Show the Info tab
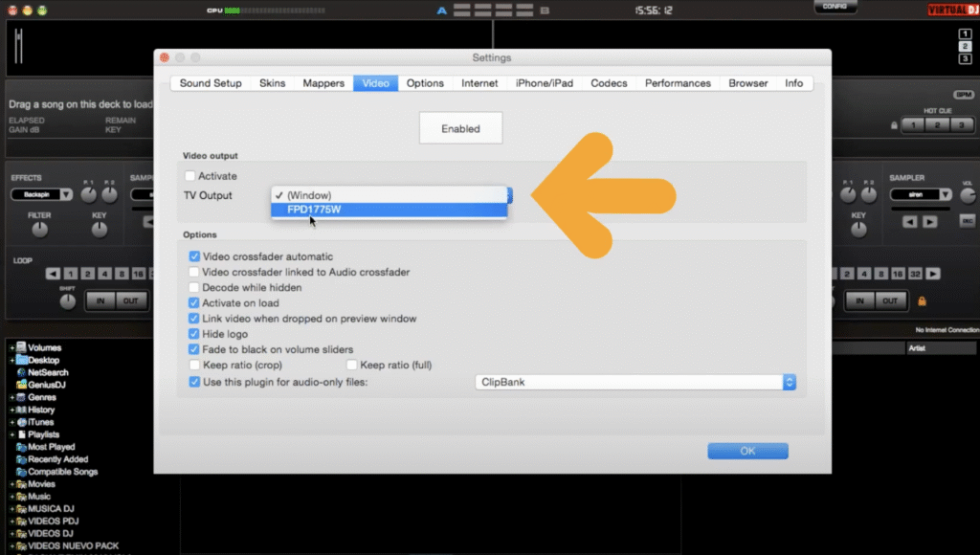 pos(793,83)
